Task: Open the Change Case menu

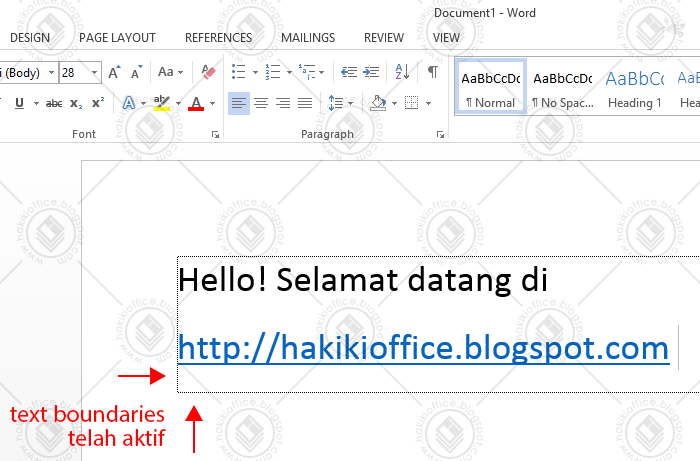Action: [x=170, y=72]
